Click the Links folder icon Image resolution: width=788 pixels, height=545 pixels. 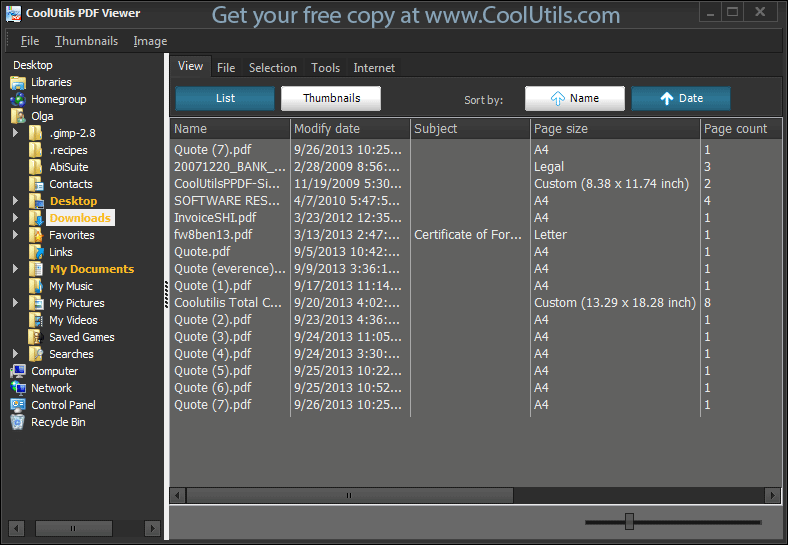point(36,252)
